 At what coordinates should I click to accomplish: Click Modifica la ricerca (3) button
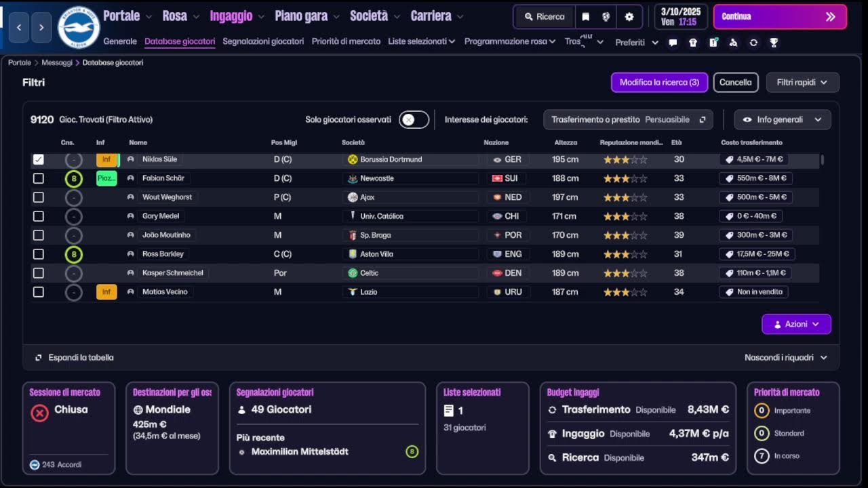(659, 83)
